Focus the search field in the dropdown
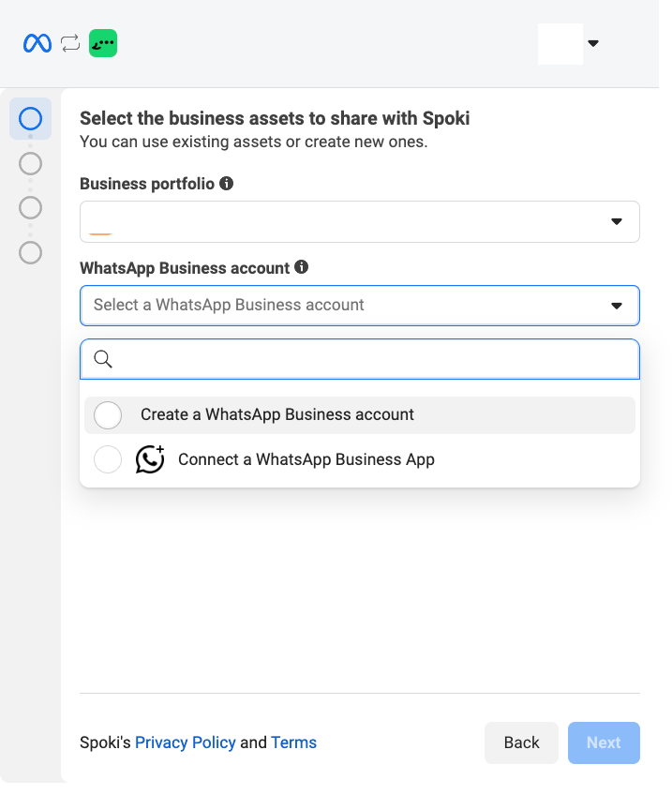Viewport: 672px width, 810px height. (375, 359)
